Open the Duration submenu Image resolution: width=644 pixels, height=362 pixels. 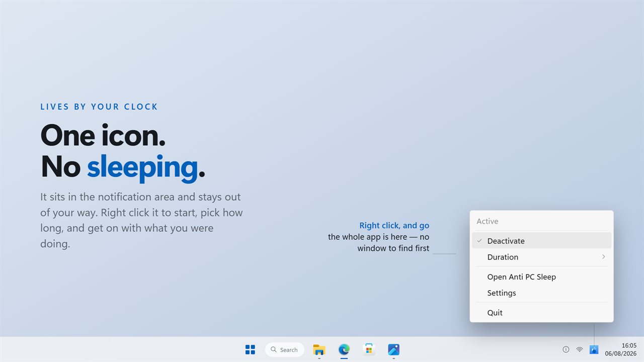(541, 257)
